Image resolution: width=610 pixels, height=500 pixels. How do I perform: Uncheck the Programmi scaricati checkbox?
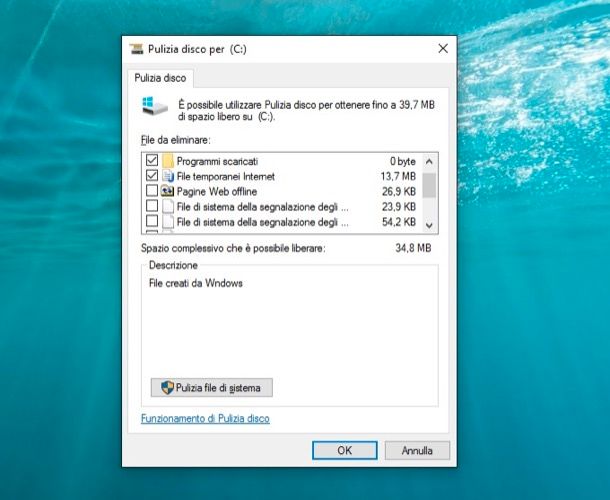coord(152,160)
